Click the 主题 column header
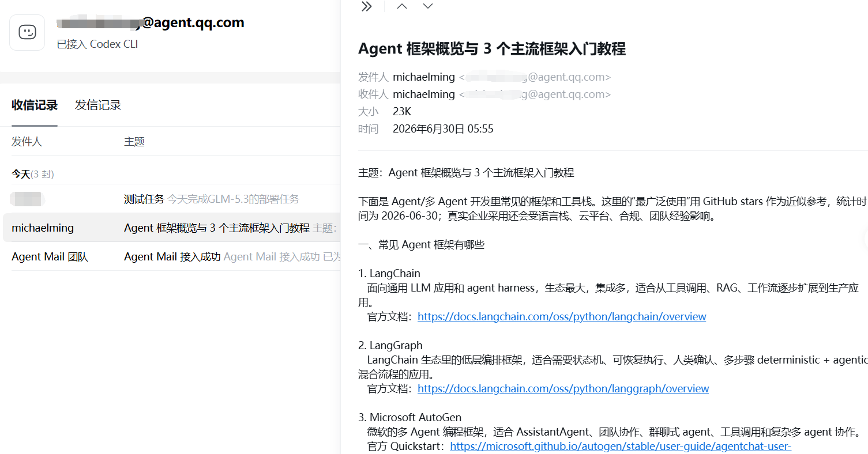This screenshot has height=454, width=868. [134, 142]
